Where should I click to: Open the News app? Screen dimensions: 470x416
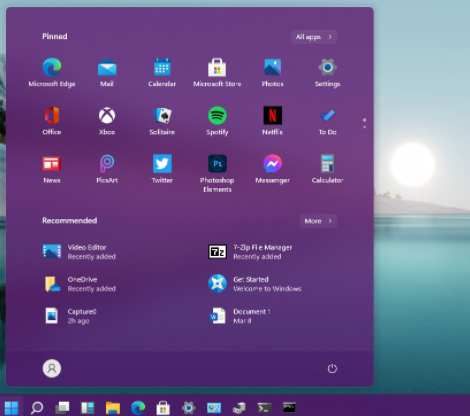[52, 169]
